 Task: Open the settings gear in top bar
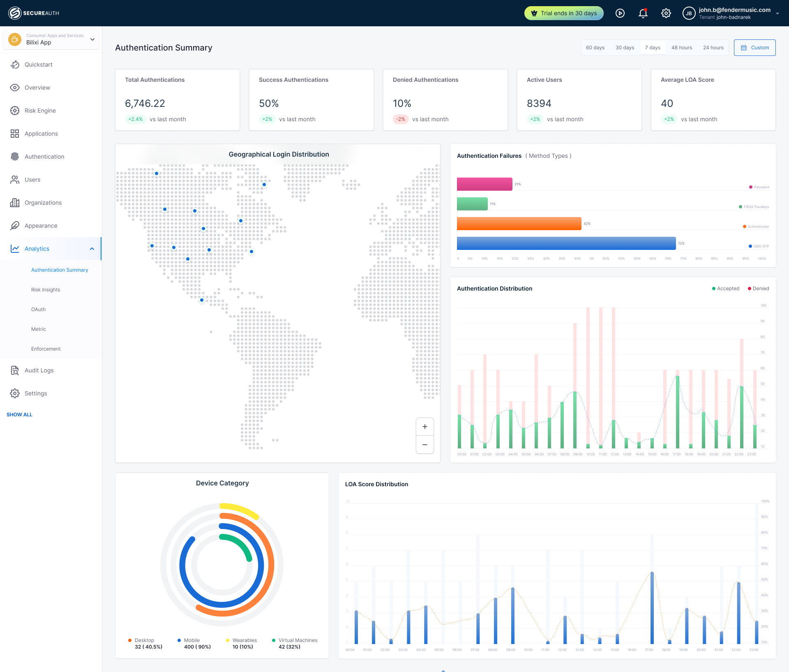(x=666, y=13)
